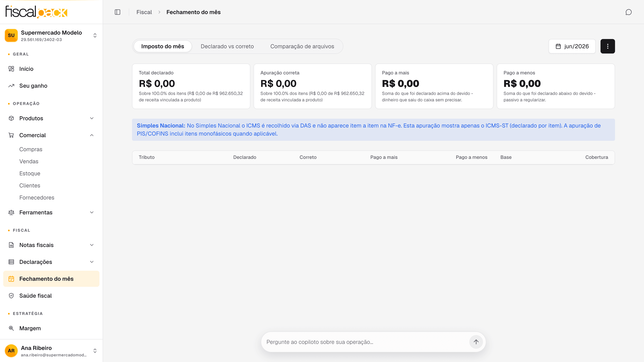This screenshot has width=644, height=362.
Task: Open the Ana Ribeiro account menu
Action: [x=51, y=351]
